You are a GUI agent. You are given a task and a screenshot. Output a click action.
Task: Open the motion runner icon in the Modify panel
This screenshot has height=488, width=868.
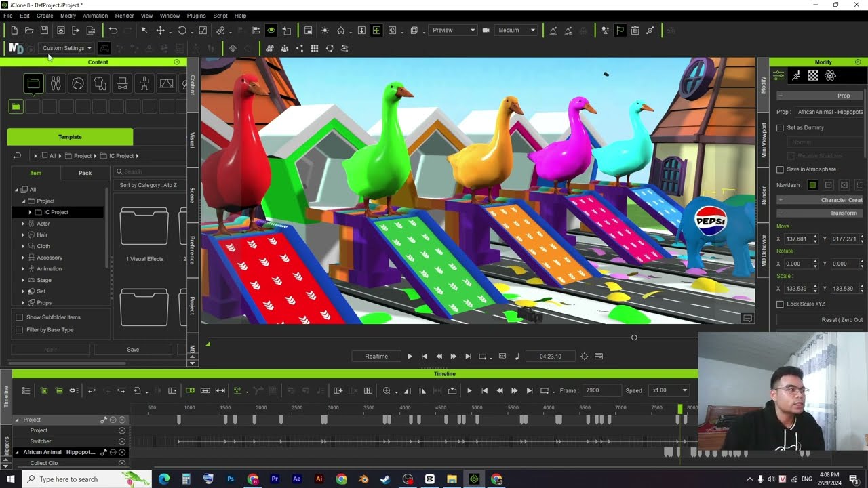tap(796, 76)
